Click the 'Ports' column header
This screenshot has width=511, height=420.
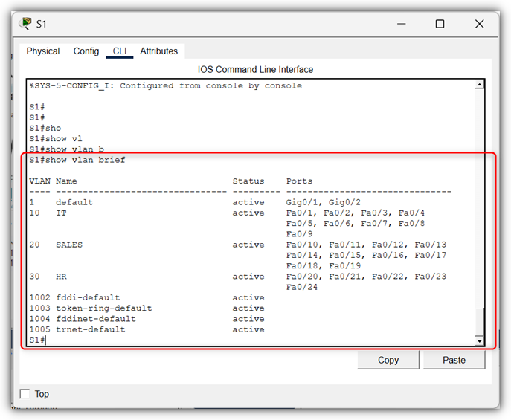pyautogui.click(x=299, y=181)
